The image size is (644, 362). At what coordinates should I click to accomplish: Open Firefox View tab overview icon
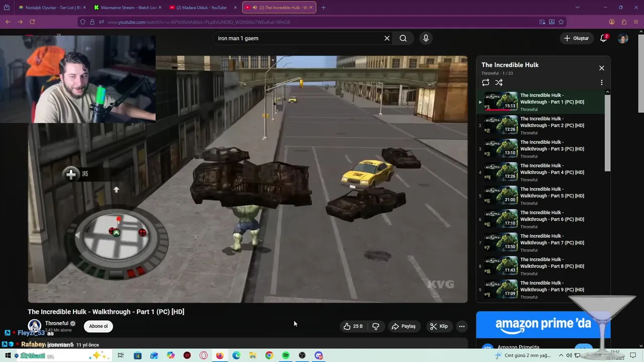point(7,8)
